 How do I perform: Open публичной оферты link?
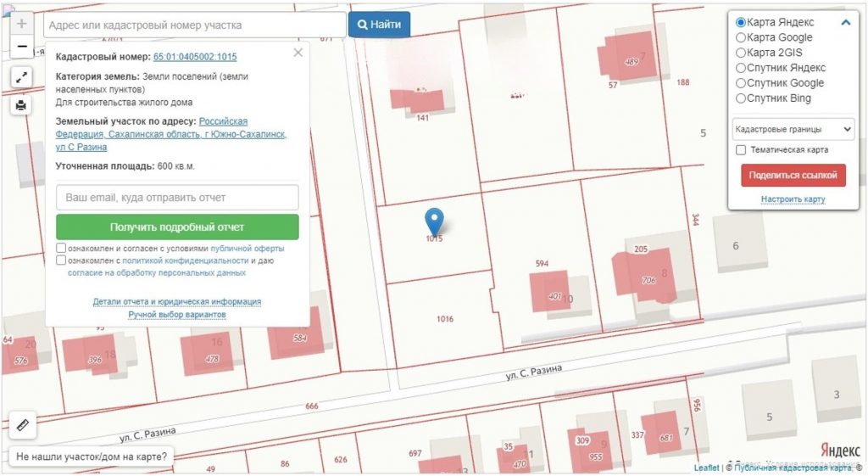click(247, 249)
